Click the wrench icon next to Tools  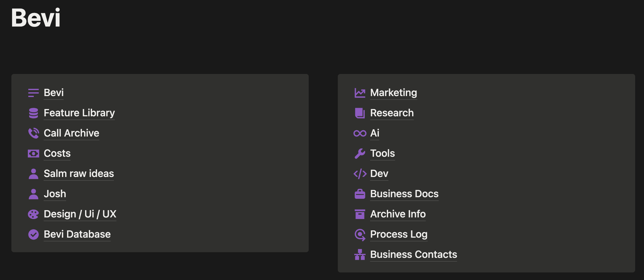360,154
